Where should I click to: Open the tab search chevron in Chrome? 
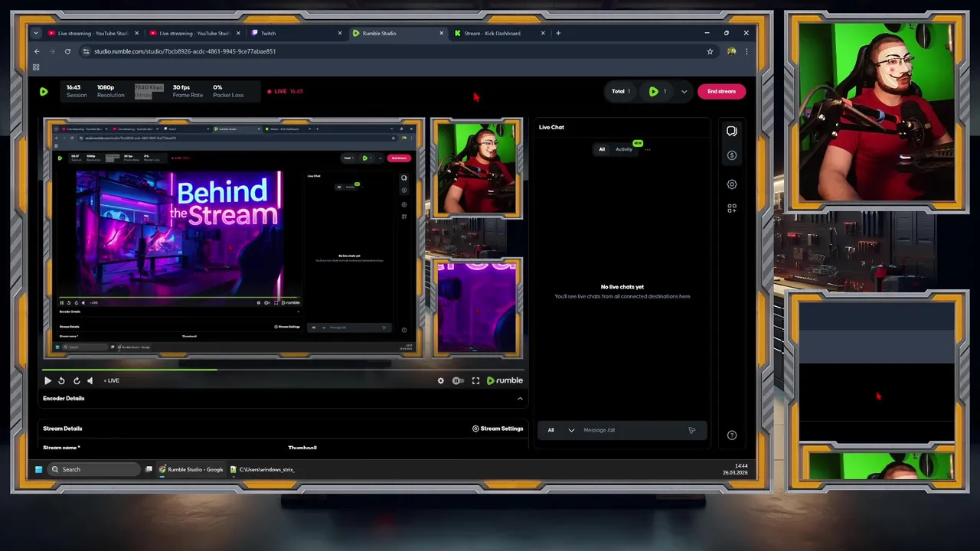pyautogui.click(x=36, y=33)
